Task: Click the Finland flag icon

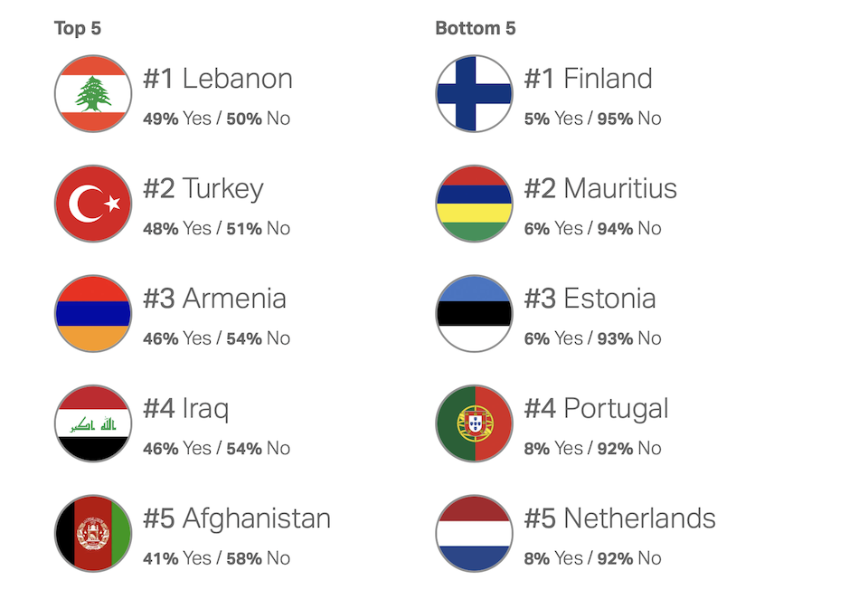Action: pos(474,93)
